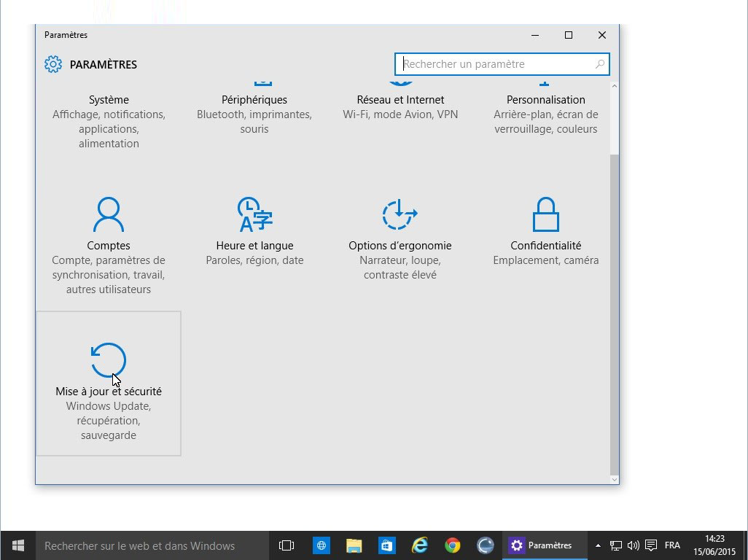Open the Windows Start menu

(18, 545)
